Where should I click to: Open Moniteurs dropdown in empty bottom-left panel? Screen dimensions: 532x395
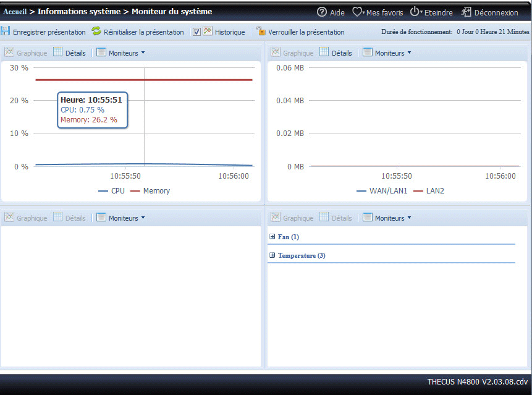[127, 218]
